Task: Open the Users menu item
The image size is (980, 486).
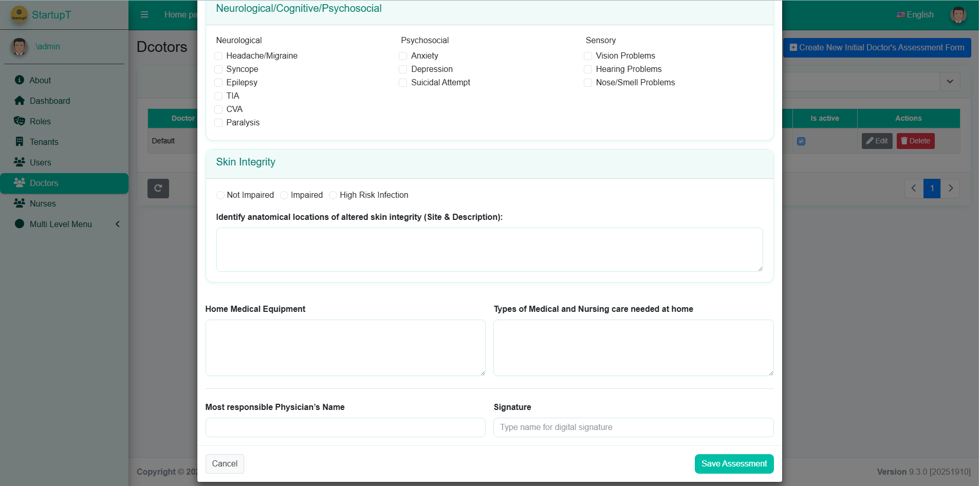Action: [40, 162]
